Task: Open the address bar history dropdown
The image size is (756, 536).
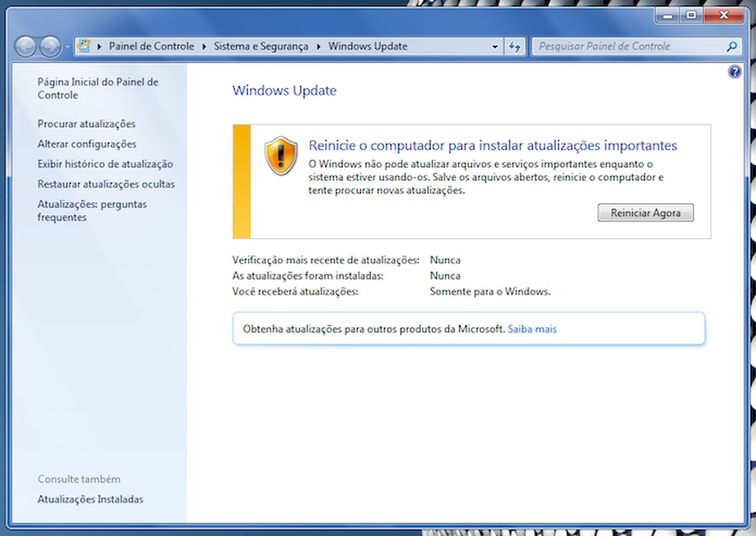Action: 495,47
